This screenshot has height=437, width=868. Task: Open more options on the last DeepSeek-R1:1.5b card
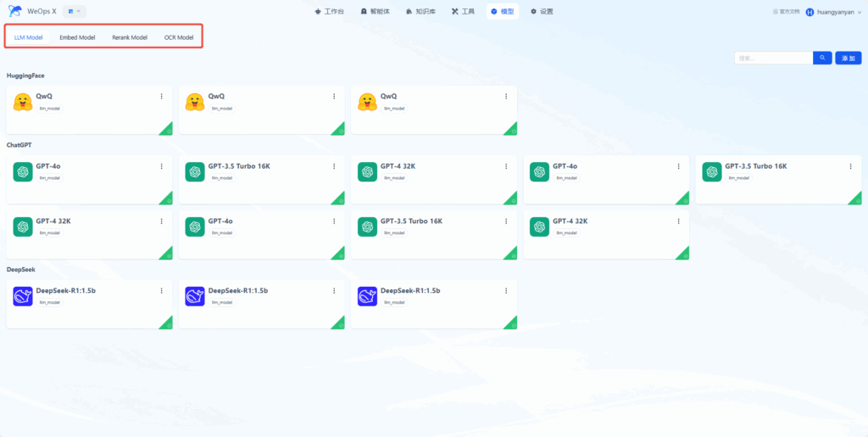point(506,291)
